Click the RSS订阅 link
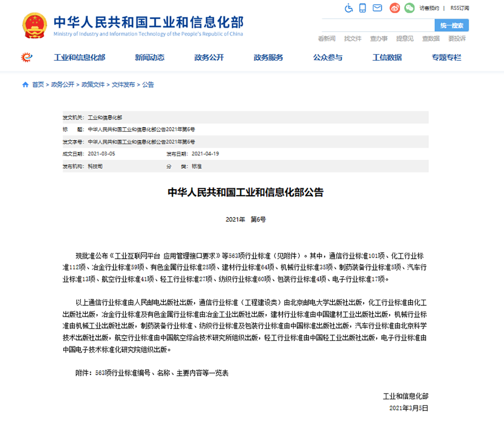 click(x=459, y=8)
